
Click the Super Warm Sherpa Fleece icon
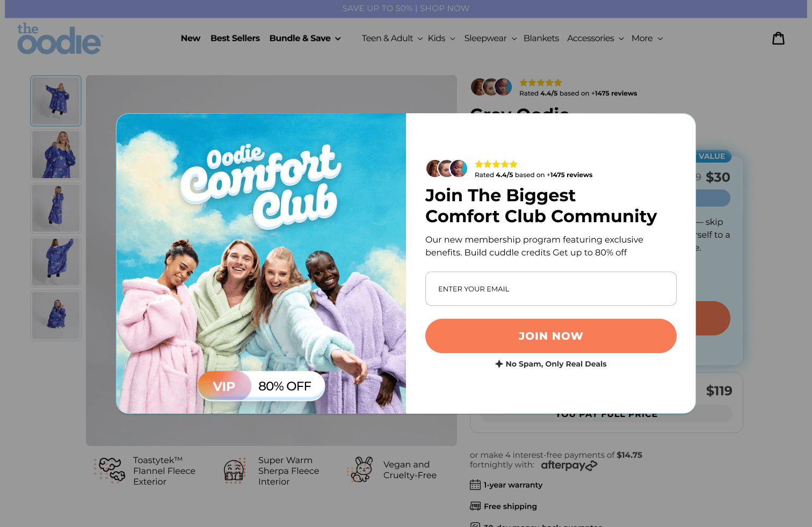[234, 471]
